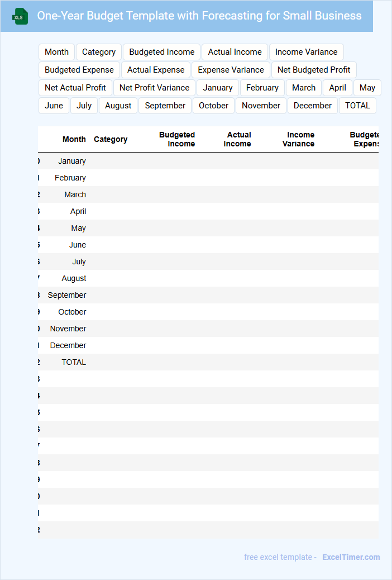This screenshot has height=580, width=392.
Task: Select November cell in the table
Action: 68,329
